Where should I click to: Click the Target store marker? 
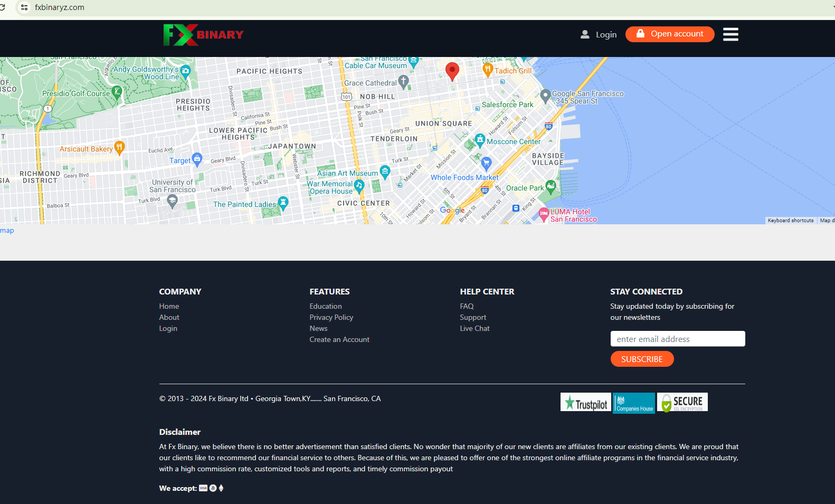click(197, 159)
